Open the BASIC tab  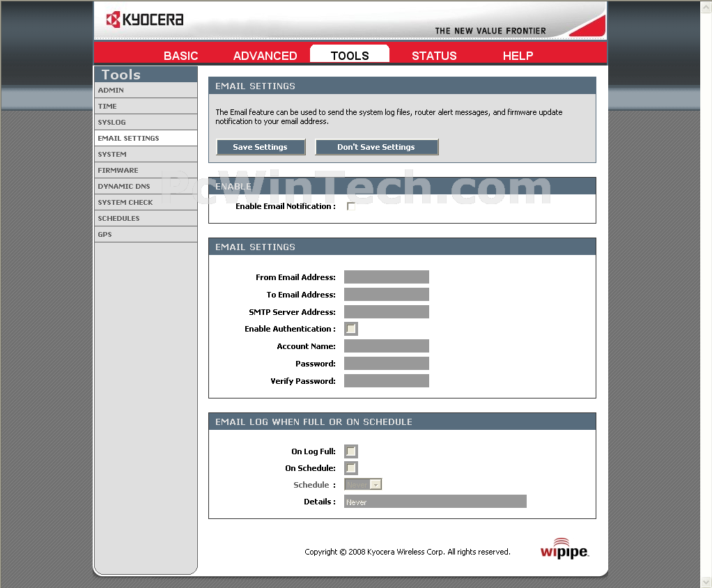click(x=180, y=56)
